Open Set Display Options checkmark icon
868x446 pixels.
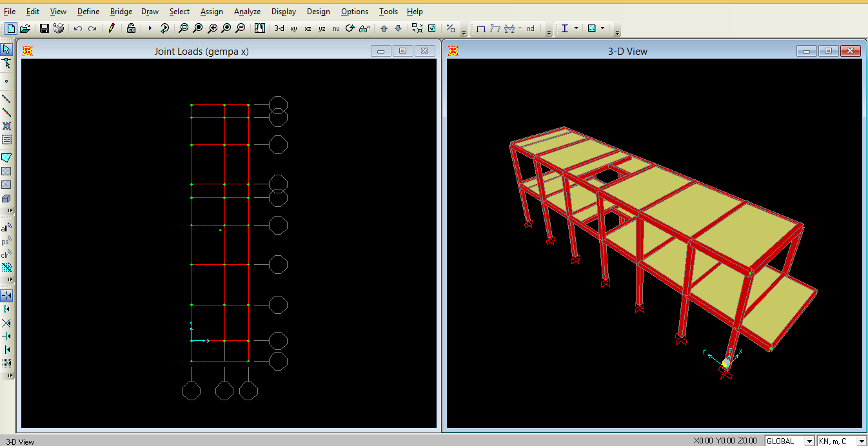(x=431, y=28)
